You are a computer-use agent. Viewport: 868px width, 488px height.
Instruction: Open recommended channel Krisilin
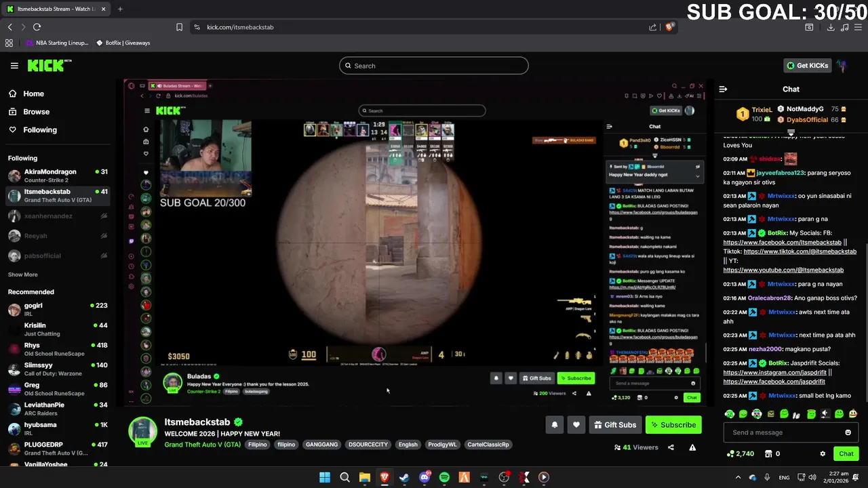[x=58, y=329]
